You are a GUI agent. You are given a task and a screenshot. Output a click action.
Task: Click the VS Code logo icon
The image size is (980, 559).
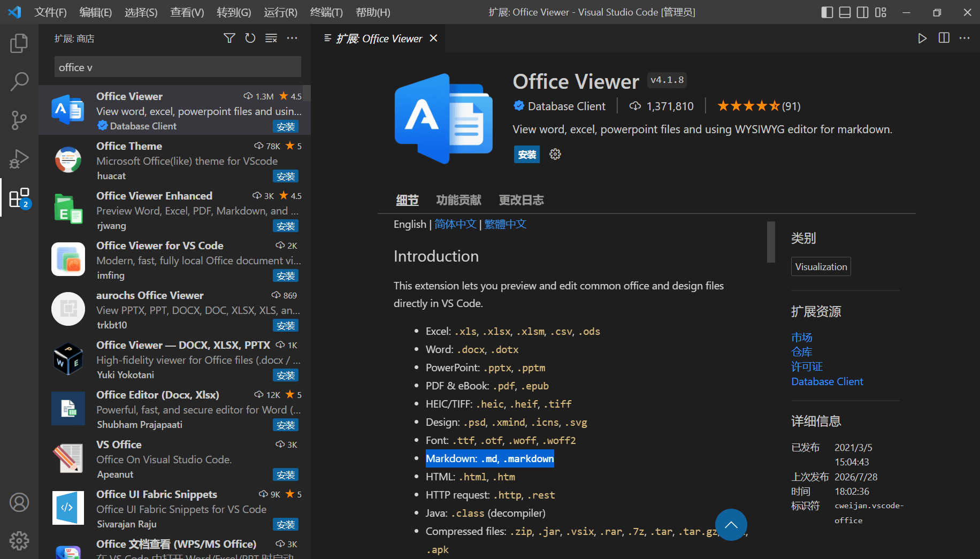(14, 12)
